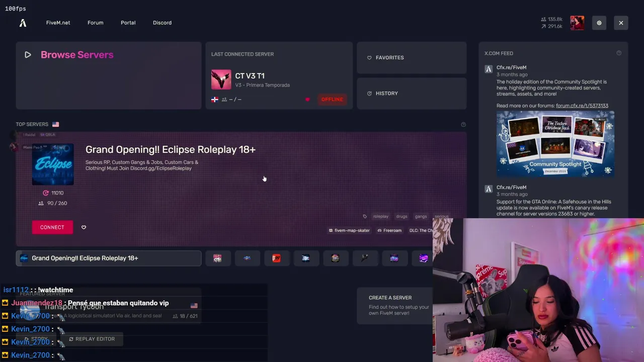Click the 90 / 260 player count
The height and width of the screenshot is (362, 644).
click(53, 203)
